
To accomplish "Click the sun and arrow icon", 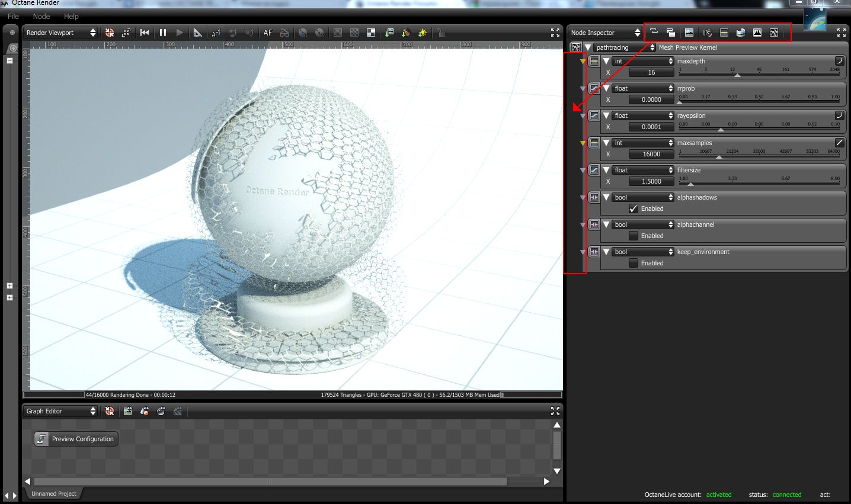I will [423, 33].
